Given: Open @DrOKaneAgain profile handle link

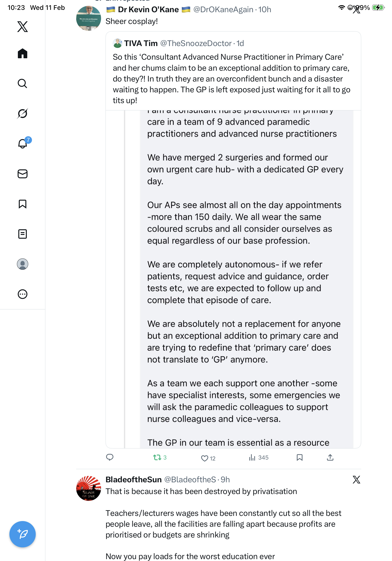Looking at the screenshot, I should pos(223,10).
